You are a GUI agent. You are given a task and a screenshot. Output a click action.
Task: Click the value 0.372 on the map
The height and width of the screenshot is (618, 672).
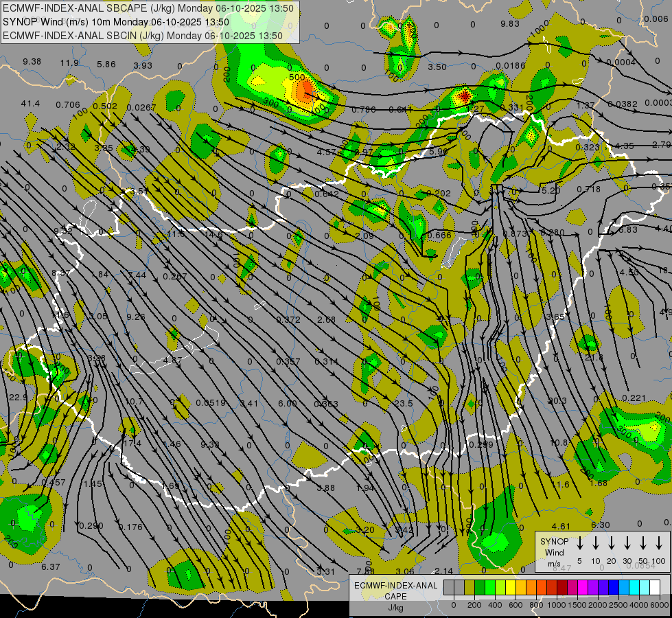288,319
